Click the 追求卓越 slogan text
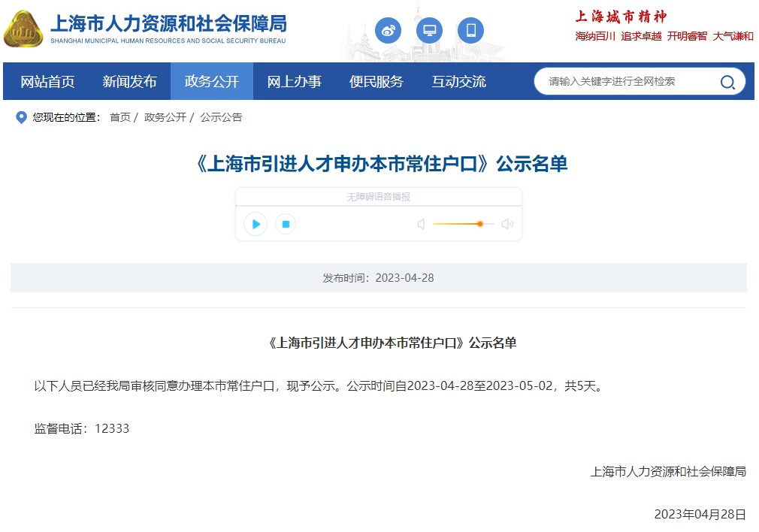 click(x=641, y=36)
